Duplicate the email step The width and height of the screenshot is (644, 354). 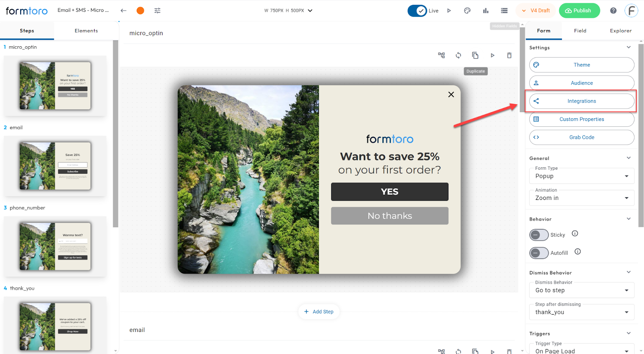(x=475, y=351)
